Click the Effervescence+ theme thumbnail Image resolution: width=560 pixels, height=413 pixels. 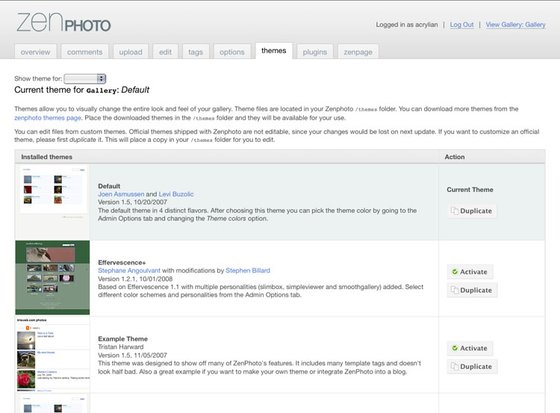[x=52, y=278]
